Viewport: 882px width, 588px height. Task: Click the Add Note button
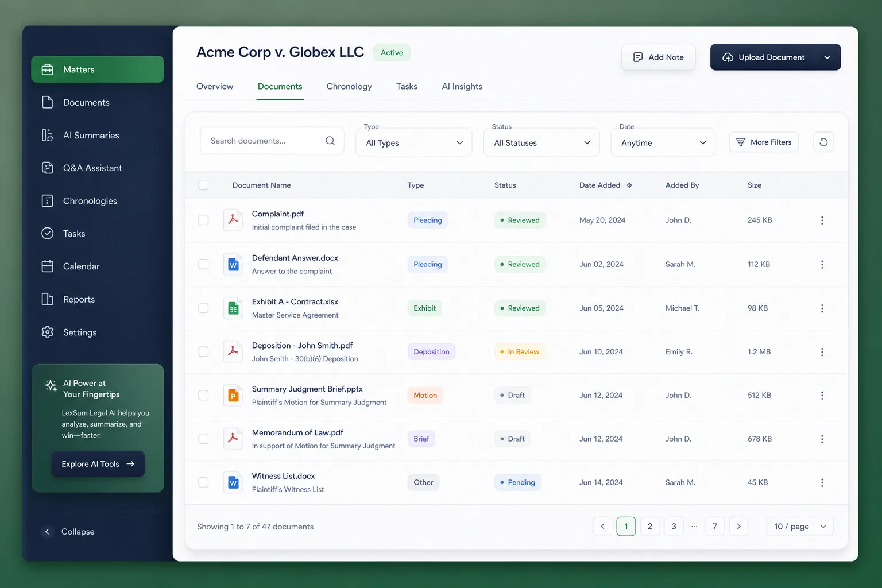pyautogui.click(x=658, y=57)
